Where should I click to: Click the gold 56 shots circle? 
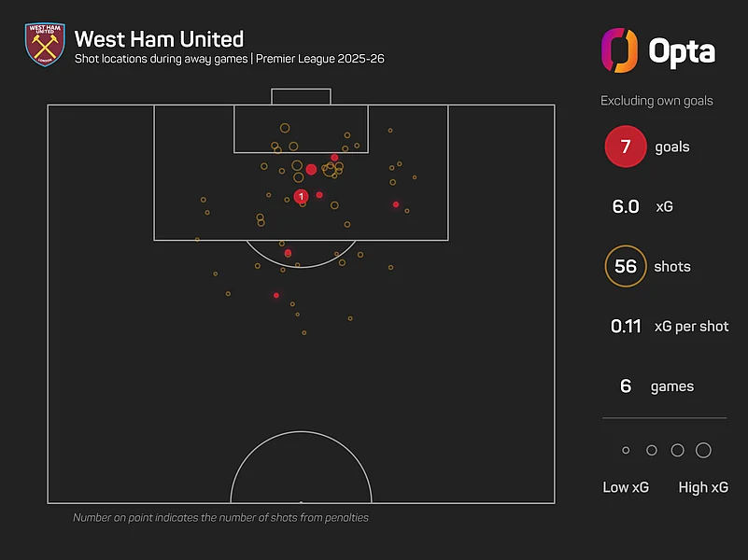[x=625, y=267]
